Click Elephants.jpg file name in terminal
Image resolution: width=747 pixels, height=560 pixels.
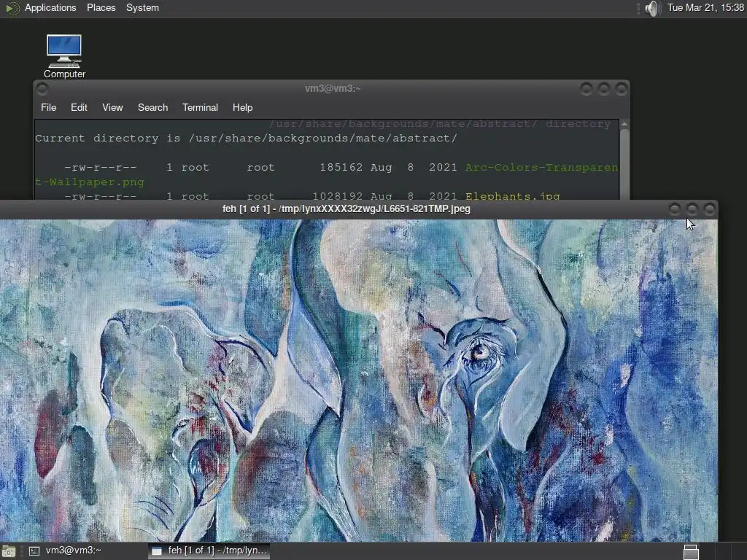513,196
